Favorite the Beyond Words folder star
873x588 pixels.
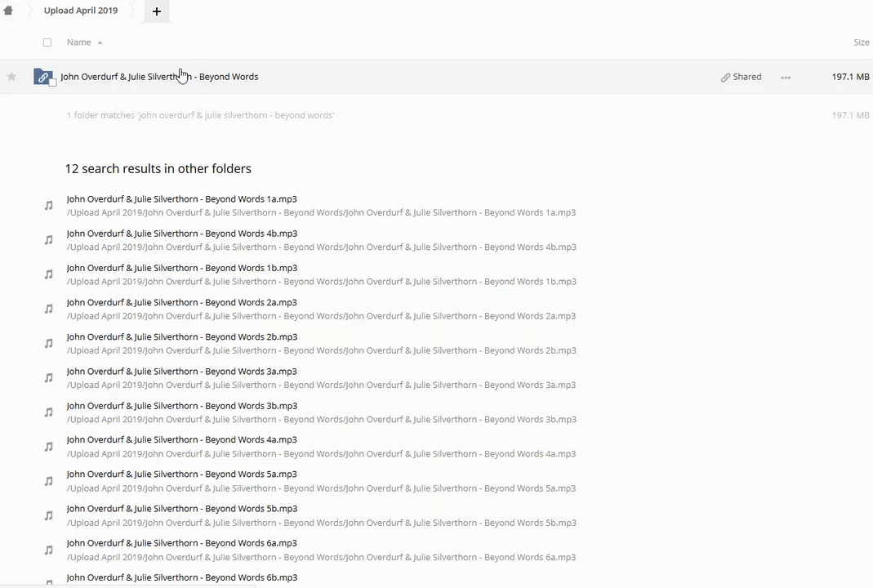tap(11, 77)
